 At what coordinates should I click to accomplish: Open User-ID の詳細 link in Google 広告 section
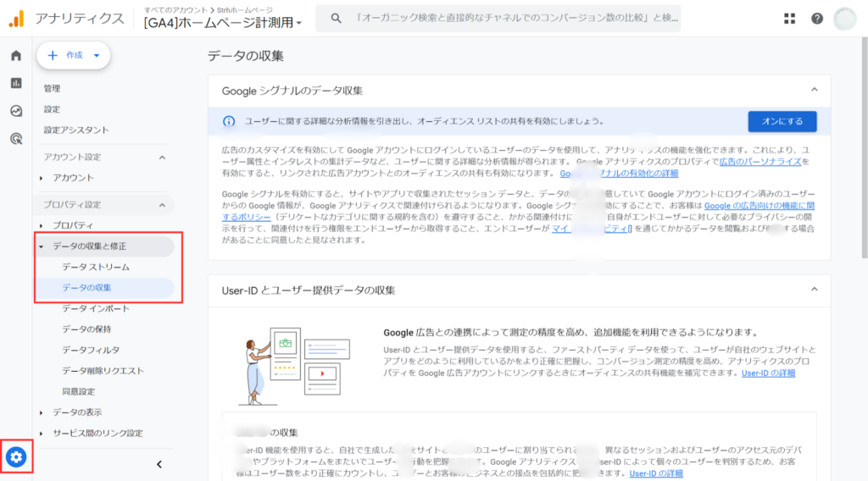[x=768, y=373]
